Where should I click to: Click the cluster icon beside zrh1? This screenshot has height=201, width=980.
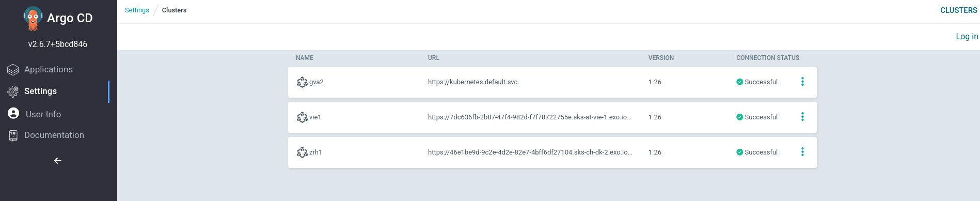pos(302,152)
